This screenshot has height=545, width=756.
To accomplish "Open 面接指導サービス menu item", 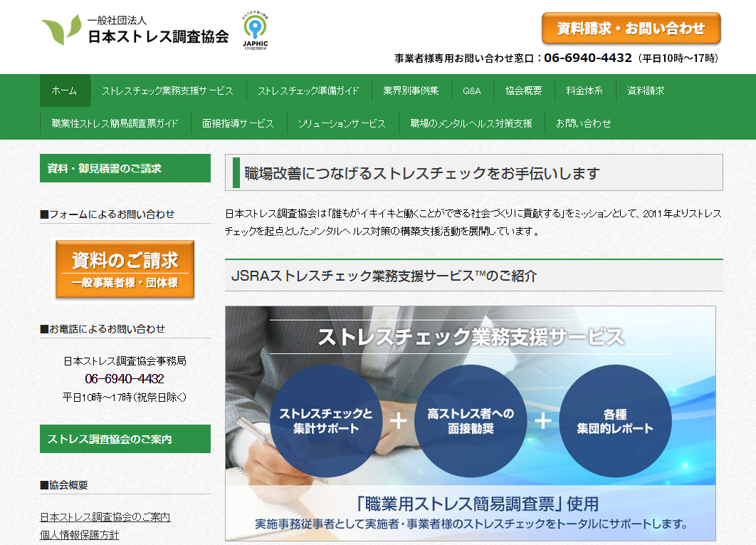I will [238, 123].
